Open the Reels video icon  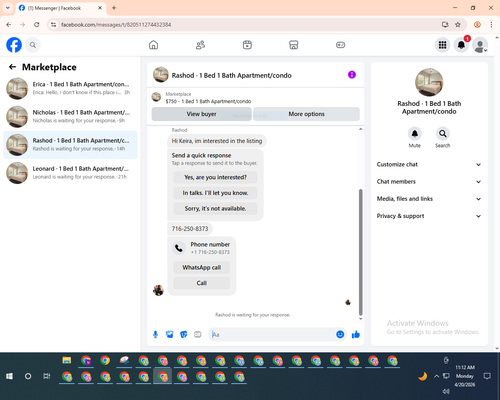pyautogui.click(x=247, y=45)
